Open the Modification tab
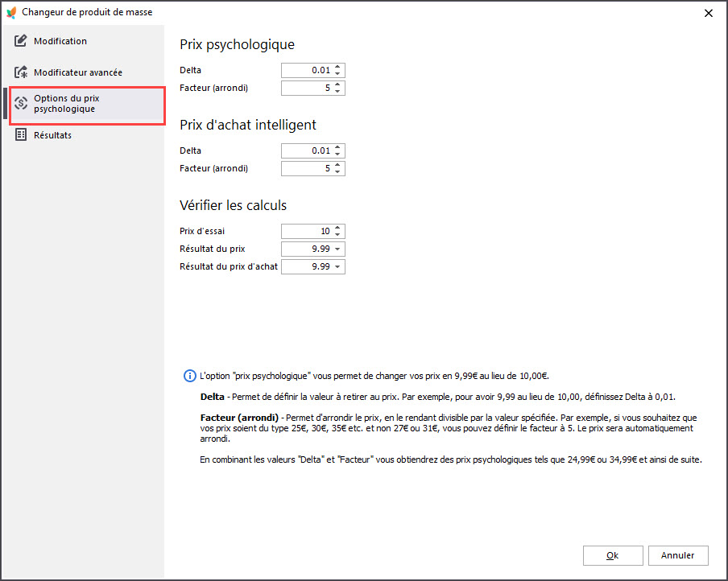Image resolution: width=728 pixels, height=581 pixels. [x=60, y=41]
